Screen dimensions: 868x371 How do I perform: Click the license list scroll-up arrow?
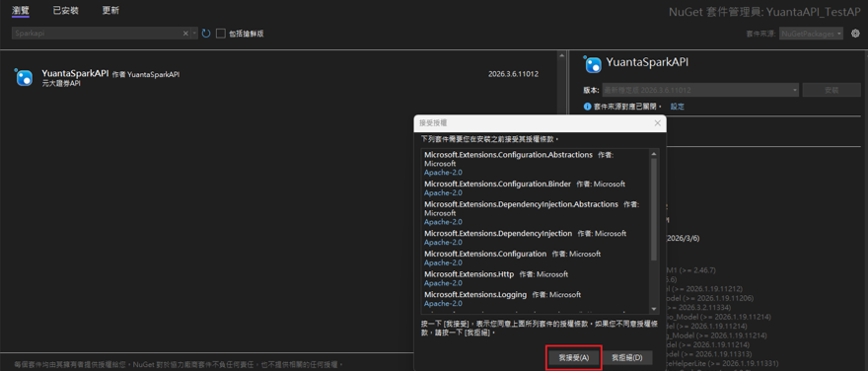pyautogui.click(x=654, y=153)
